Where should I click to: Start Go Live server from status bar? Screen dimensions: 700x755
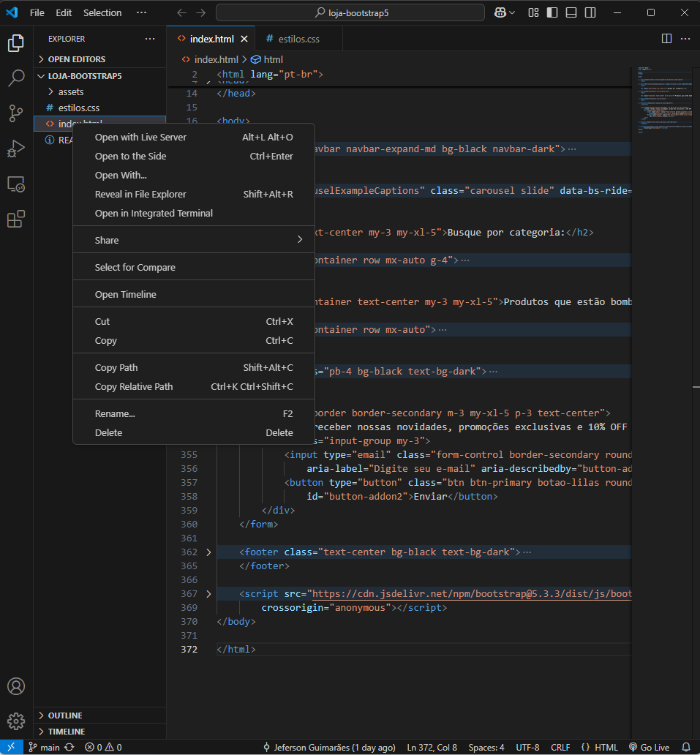tap(650, 747)
